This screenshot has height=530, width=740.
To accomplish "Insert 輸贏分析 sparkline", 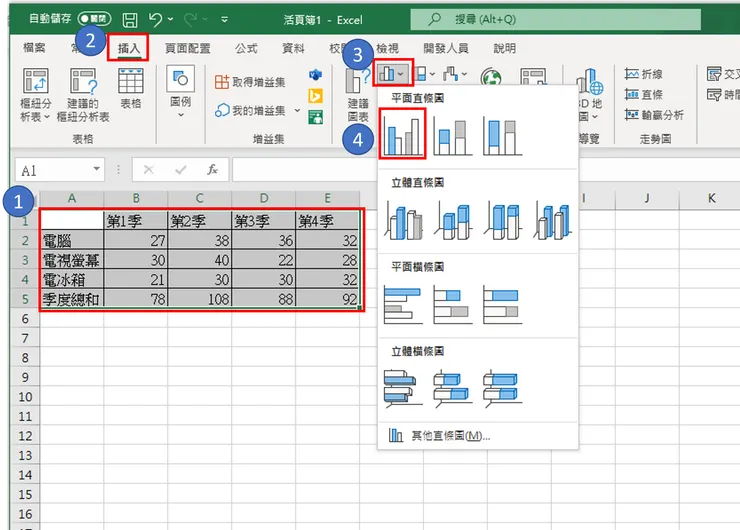I will pos(654,115).
